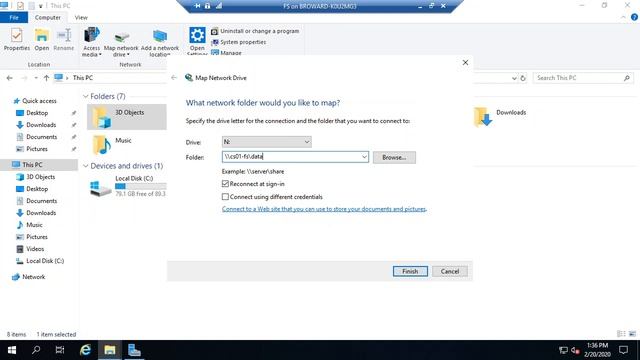The height and width of the screenshot is (360, 640).
Task: Open the Access media ribbon button
Action: [91, 42]
